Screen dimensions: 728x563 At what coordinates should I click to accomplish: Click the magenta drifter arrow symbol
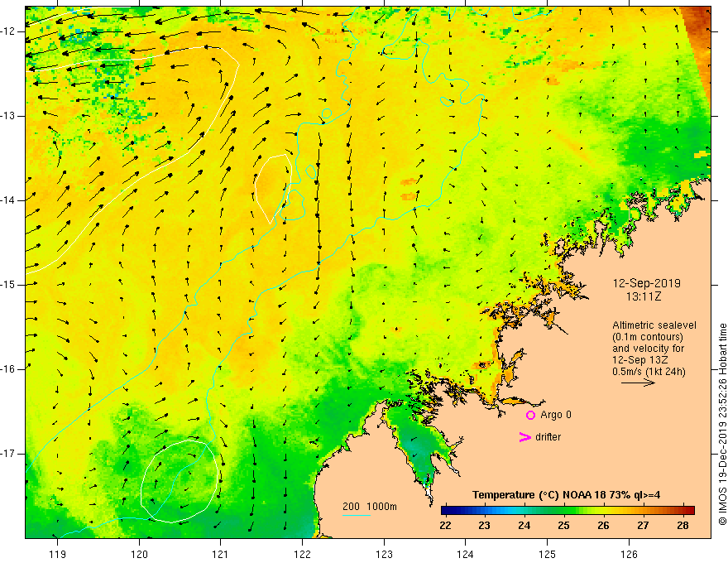524,437
